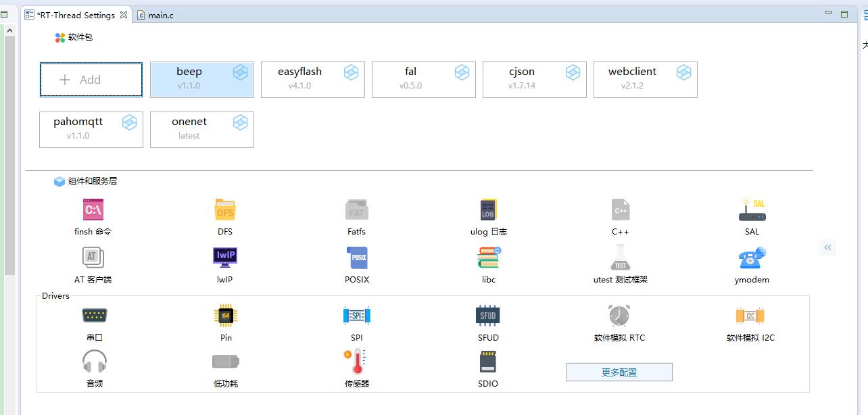Select the fal v0.5.0 package card
This screenshot has width=868, height=415.
(x=424, y=80)
